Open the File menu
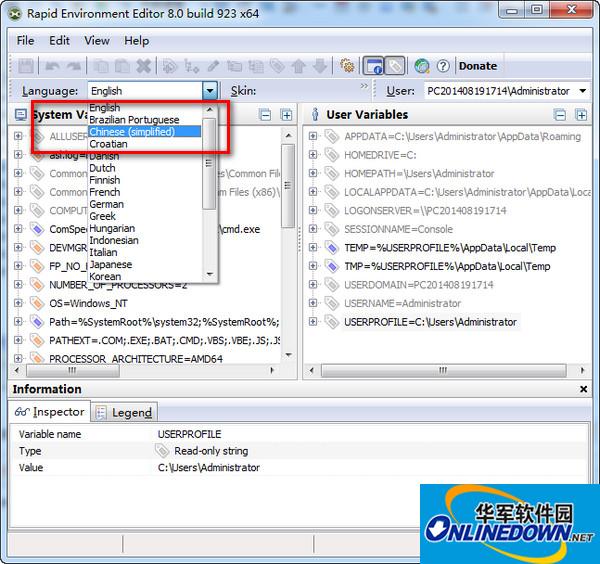 pos(25,41)
